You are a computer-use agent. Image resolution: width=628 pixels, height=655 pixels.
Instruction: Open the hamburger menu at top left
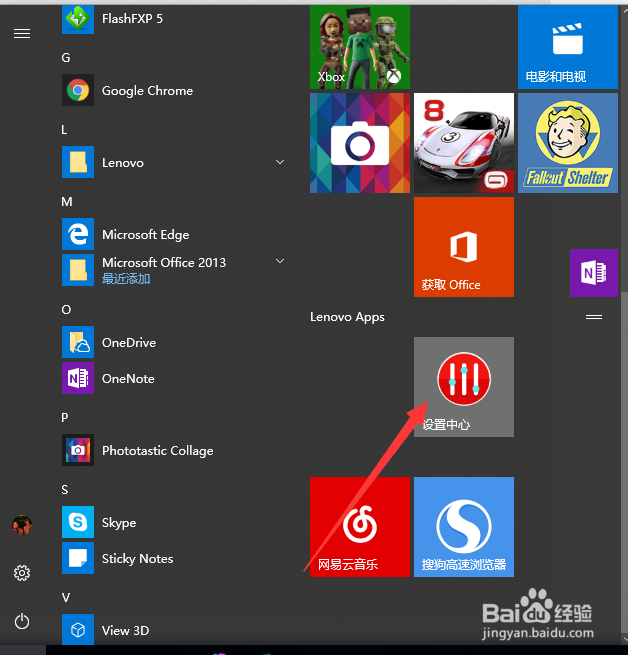coord(22,33)
